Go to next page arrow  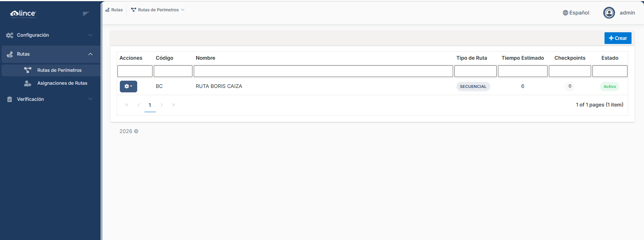point(161,105)
